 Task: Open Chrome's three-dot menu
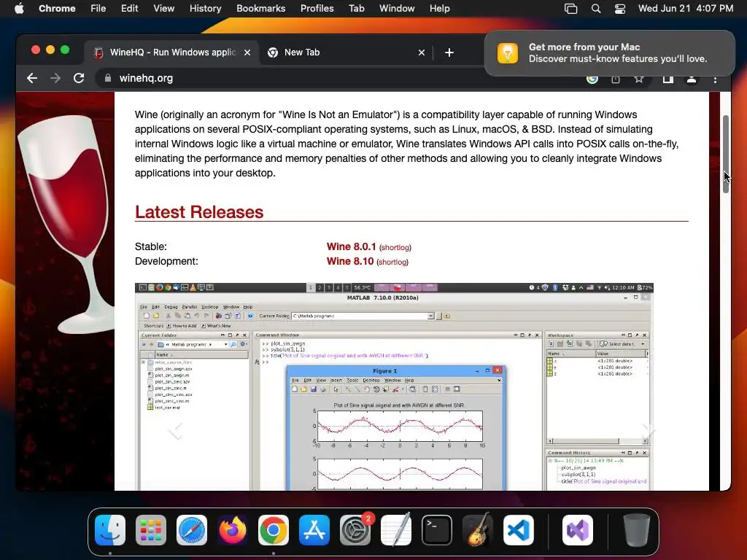point(715,79)
